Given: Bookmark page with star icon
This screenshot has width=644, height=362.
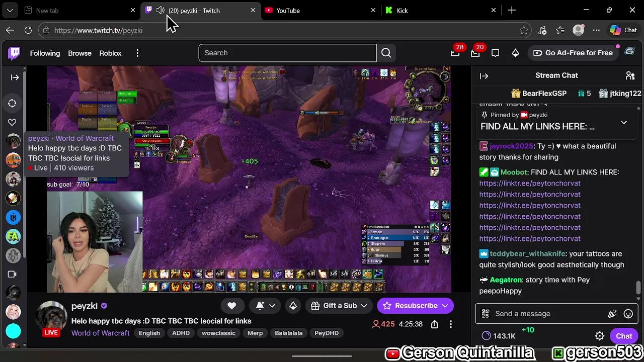Looking at the screenshot, I should coord(524,31).
